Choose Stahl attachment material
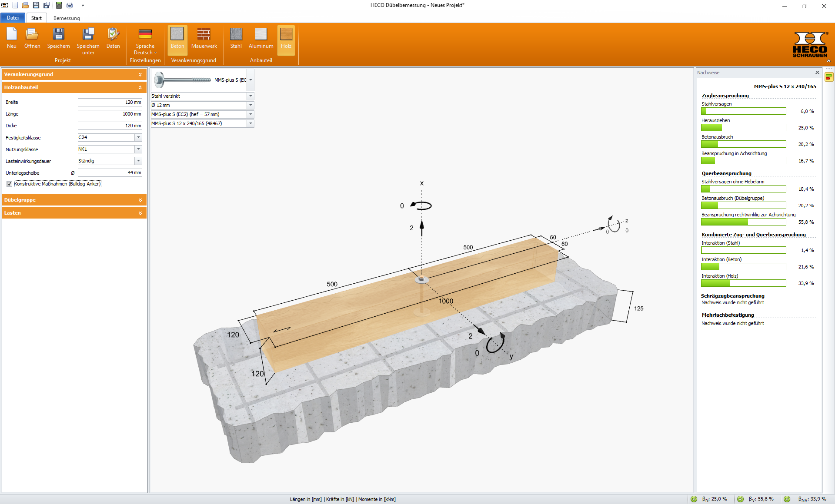Viewport: 835px width, 504px height. 236,38
